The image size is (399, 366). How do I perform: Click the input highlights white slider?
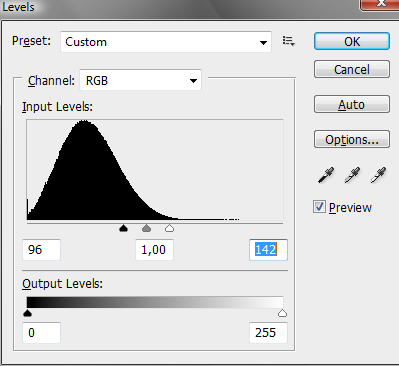tap(170, 228)
